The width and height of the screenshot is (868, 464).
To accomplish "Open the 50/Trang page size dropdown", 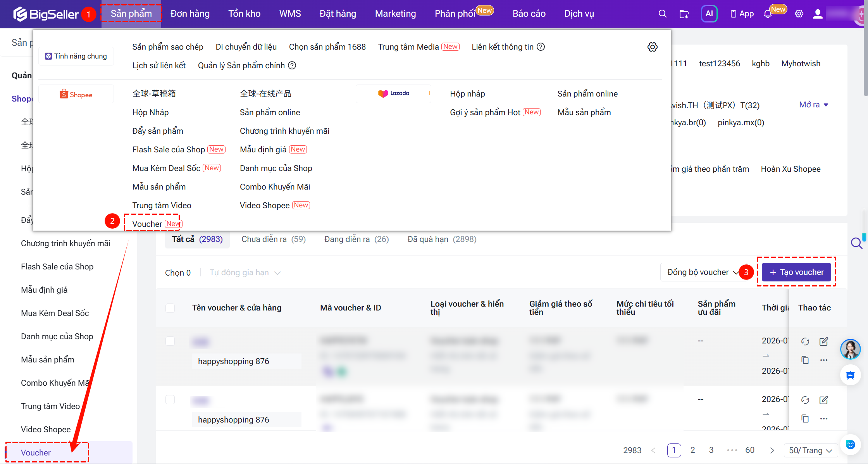I will pyautogui.click(x=811, y=450).
